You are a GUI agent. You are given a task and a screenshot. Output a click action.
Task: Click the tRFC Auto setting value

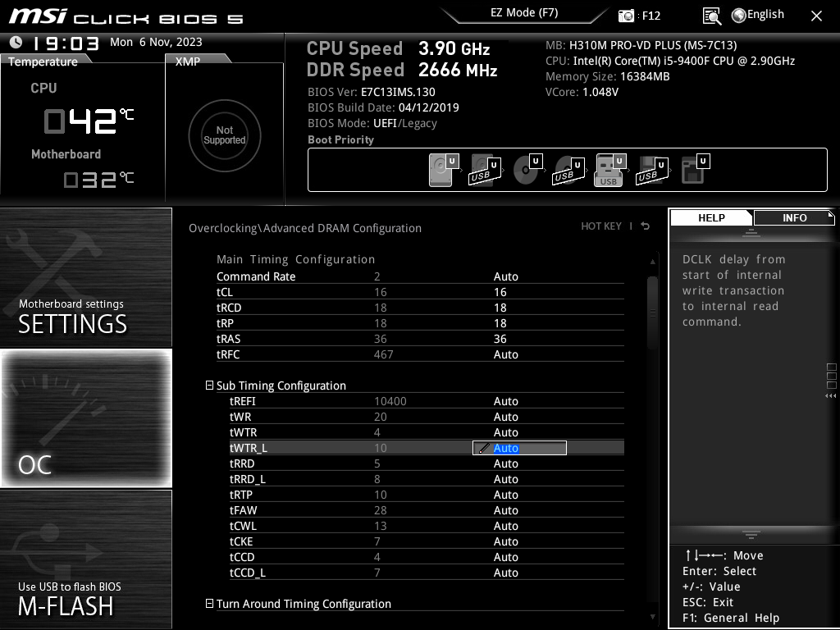[x=505, y=354]
